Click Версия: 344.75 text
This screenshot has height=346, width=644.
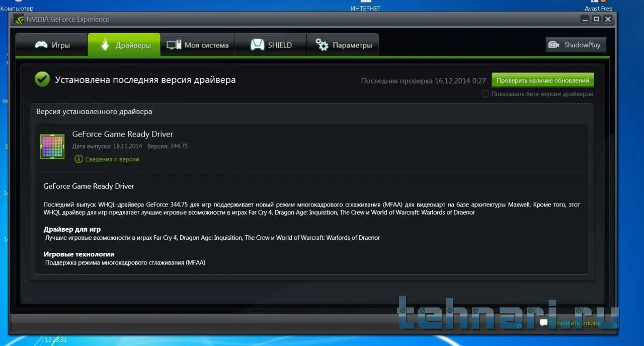coord(168,146)
